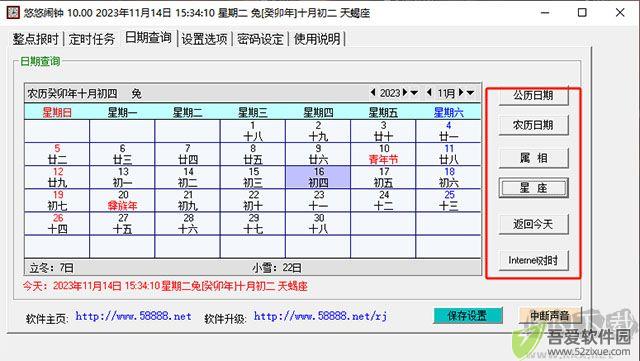The width and height of the screenshot is (640, 361).
Task: Open the app icon in title bar
Action: [x=13, y=13]
